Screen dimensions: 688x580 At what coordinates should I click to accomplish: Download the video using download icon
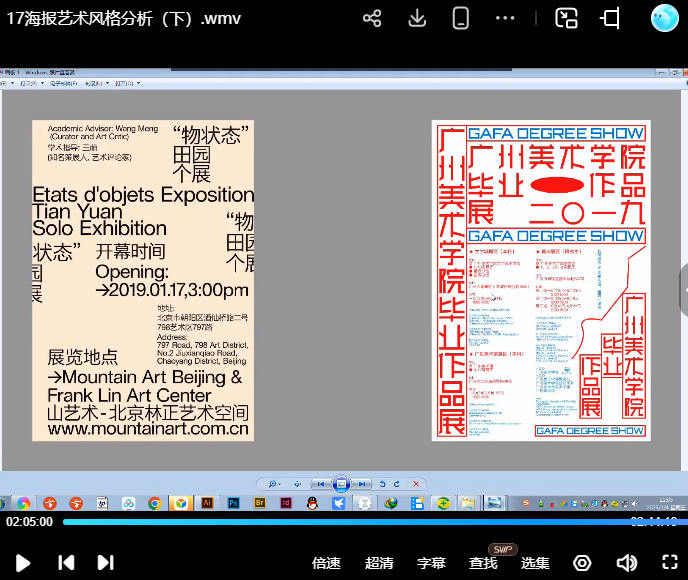418,18
